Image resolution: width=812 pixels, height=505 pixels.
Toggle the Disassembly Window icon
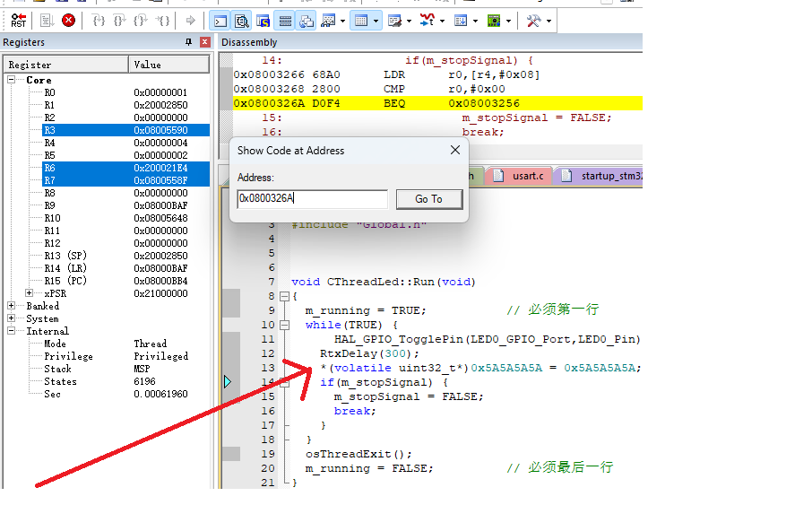pyautogui.click(x=241, y=21)
